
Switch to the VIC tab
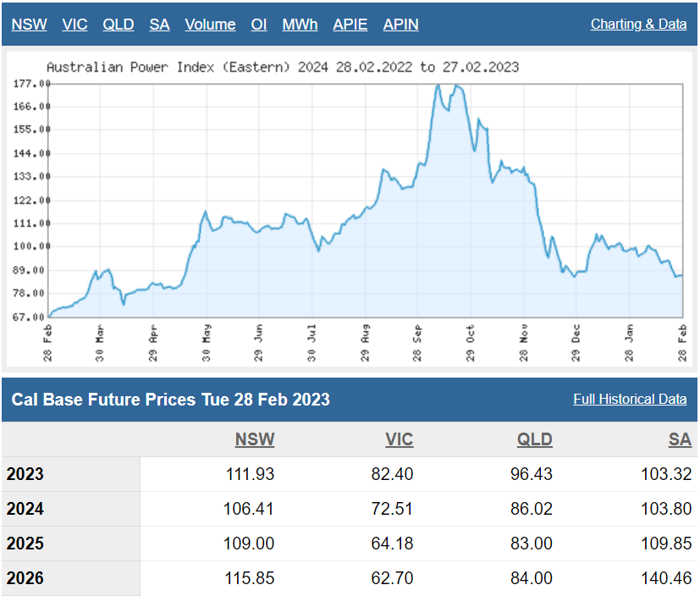[74, 25]
